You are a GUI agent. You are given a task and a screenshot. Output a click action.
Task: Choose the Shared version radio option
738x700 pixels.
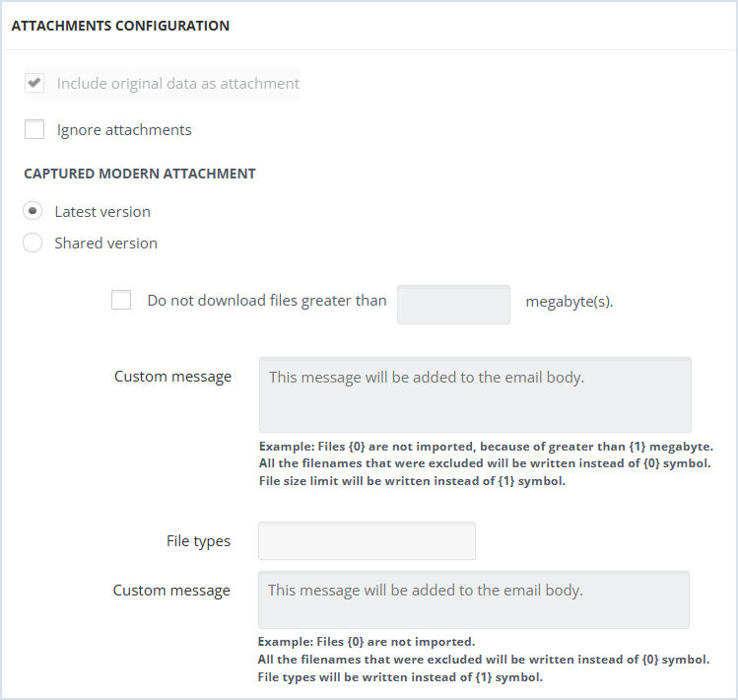click(x=33, y=243)
